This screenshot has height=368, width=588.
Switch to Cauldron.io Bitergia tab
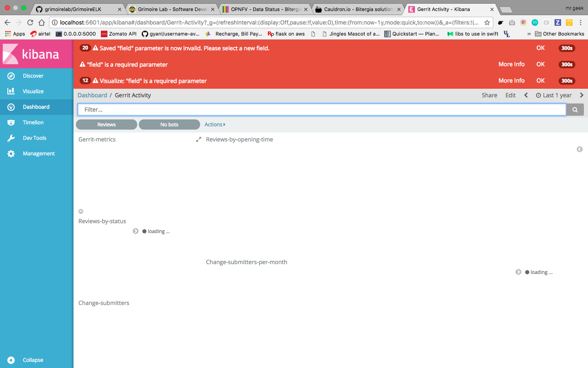[x=358, y=9]
